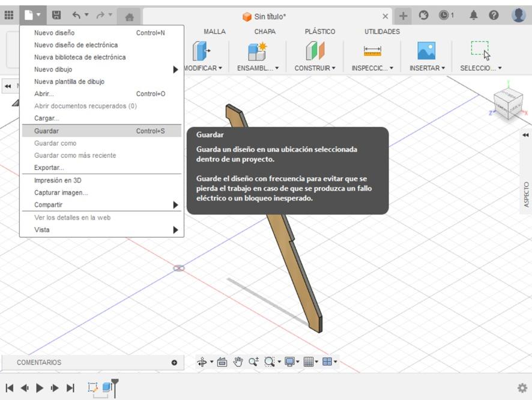Viewport: 532px width, 400px height.
Task: Choose Cargar... from the File menu
Action: (101, 118)
